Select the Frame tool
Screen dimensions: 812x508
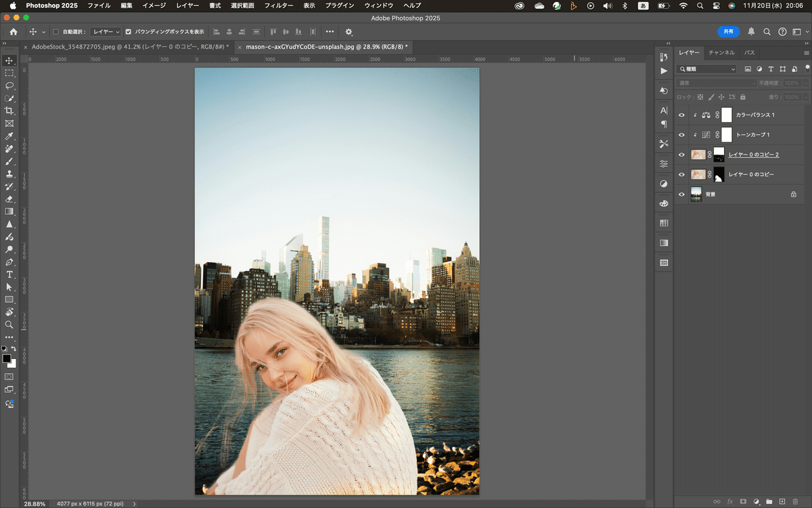pos(9,123)
